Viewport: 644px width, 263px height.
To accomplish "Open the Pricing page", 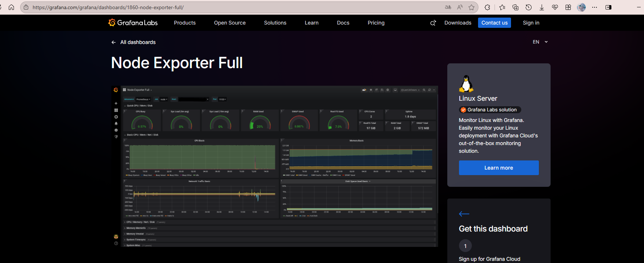I will pyautogui.click(x=376, y=23).
